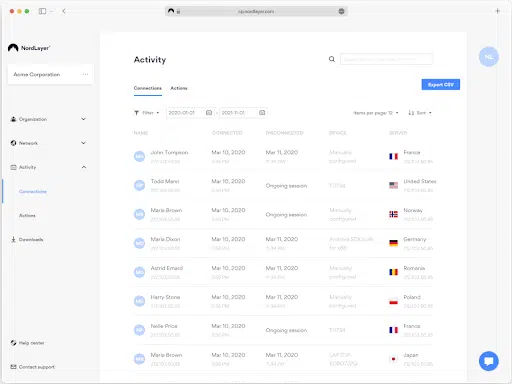
Task: Click the start date field 2020-01-01
Action: pos(190,113)
